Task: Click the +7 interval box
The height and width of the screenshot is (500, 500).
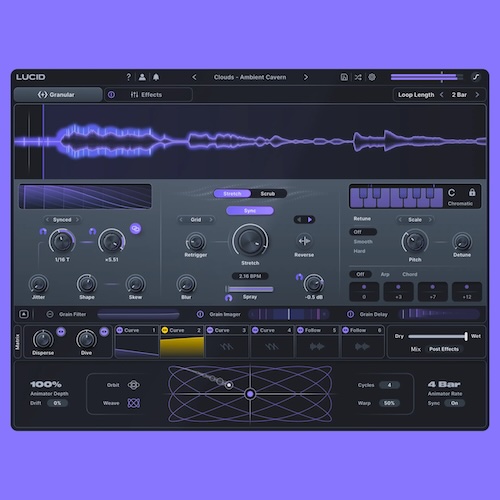Action: [x=433, y=292]
